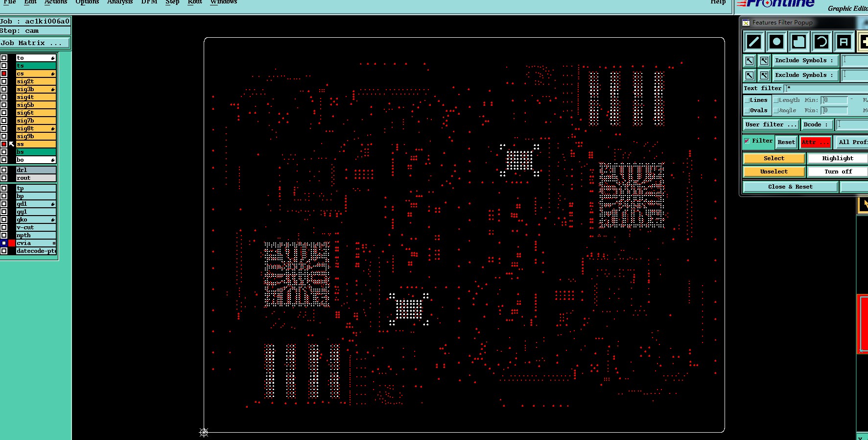The width and height of the screenshot is (868, 440).
Task: Click the Reset button
Action: [x=786, y=142]
